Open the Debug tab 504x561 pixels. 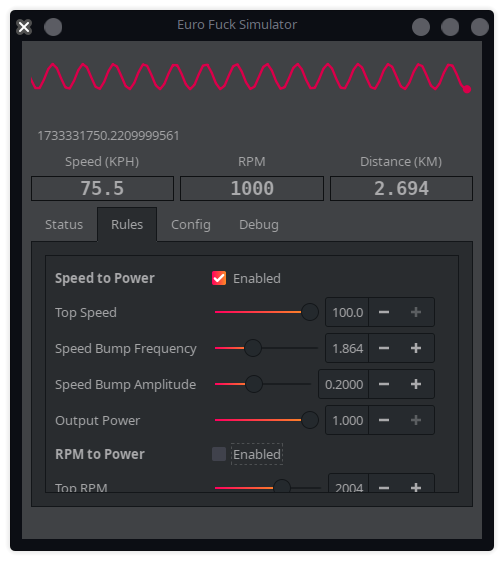pos(259,225)
